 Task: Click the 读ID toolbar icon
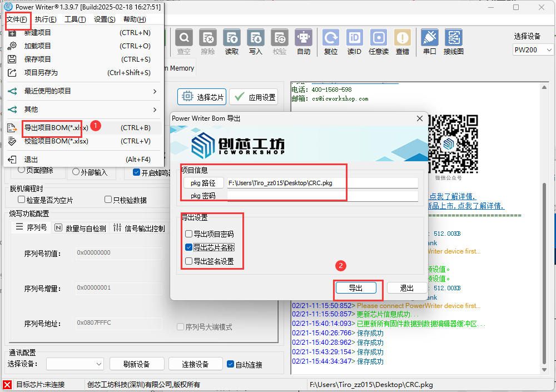point(354,42)
